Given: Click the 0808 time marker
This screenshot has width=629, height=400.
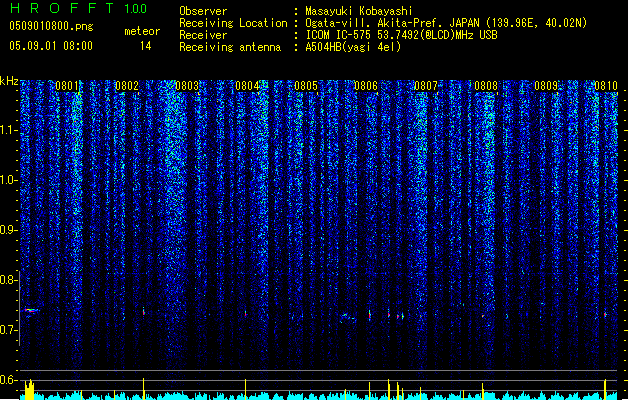Looking at the screenshot, I should click(x=486, y=86).
